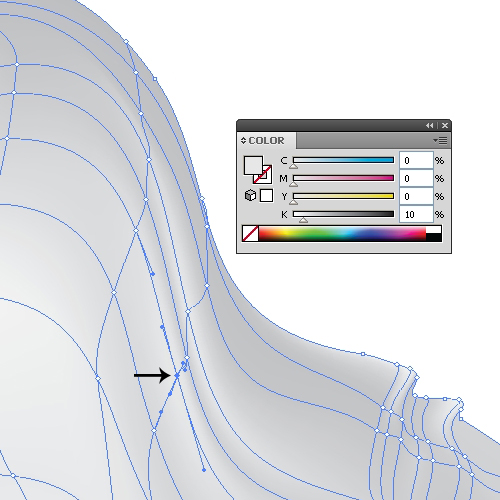Click the Magenta slider track

[x=343, y=178]
